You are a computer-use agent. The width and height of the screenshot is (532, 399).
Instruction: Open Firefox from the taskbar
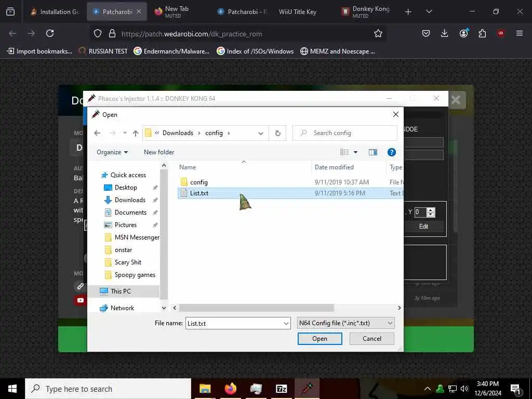[x=231, y=389]
